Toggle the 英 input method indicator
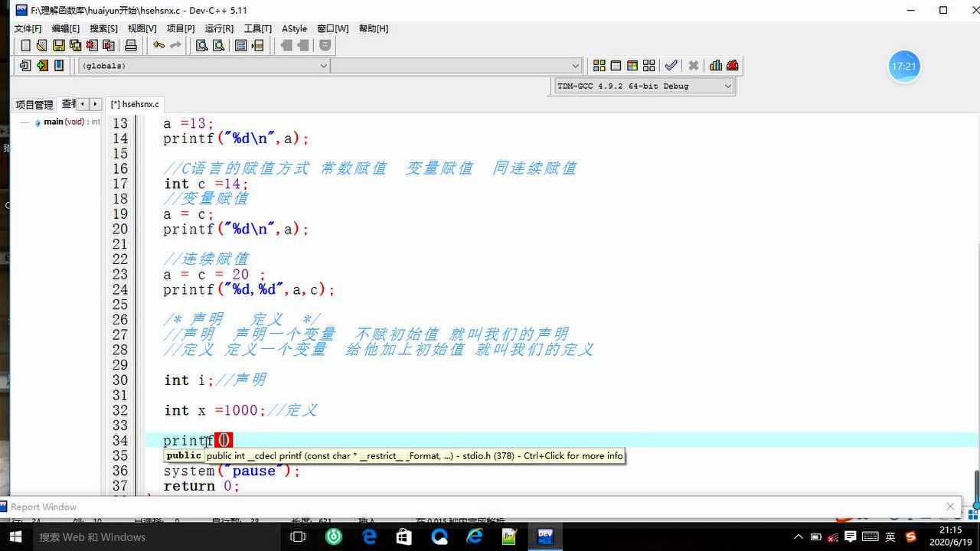The image size is (980, 551). coord(891,537)
